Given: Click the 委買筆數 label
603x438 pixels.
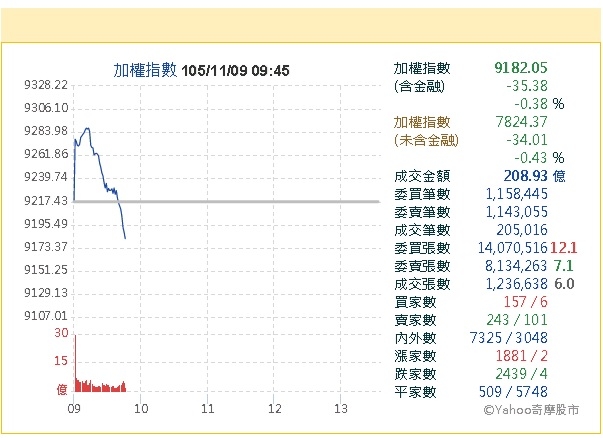Looking at the screenshot, I should (x=422, y=194).
